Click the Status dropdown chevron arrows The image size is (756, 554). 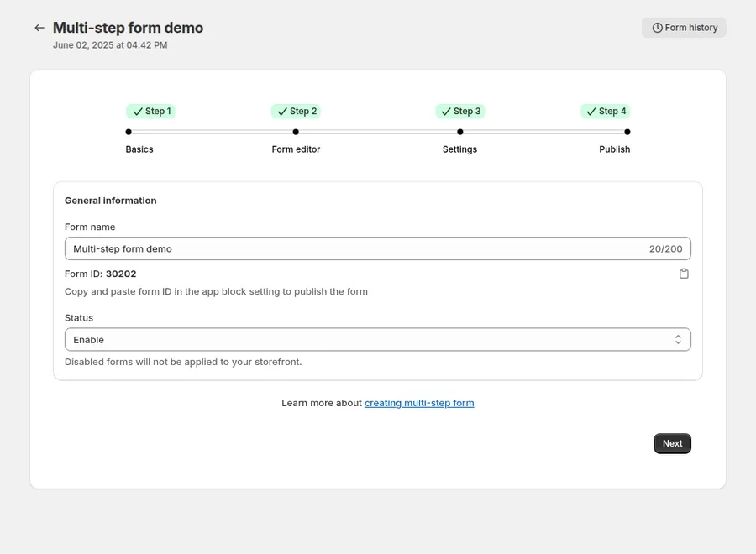678,340
